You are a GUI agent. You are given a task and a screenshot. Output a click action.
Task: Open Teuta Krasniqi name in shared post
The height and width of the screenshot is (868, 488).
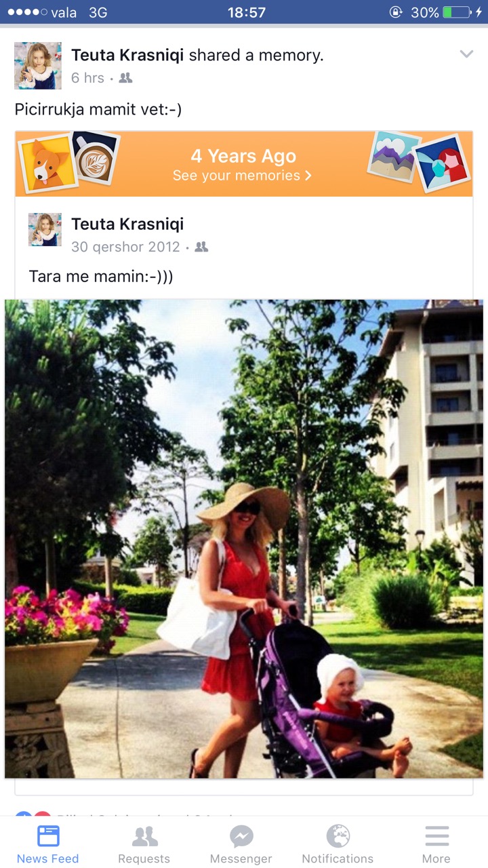127,224
